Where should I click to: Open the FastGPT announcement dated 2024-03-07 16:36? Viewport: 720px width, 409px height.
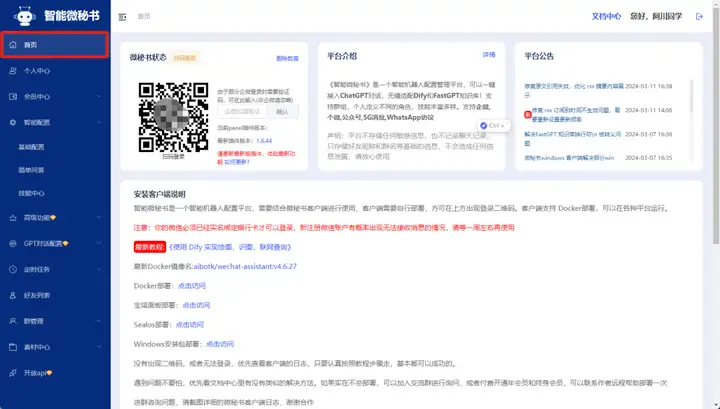[573, 139]
